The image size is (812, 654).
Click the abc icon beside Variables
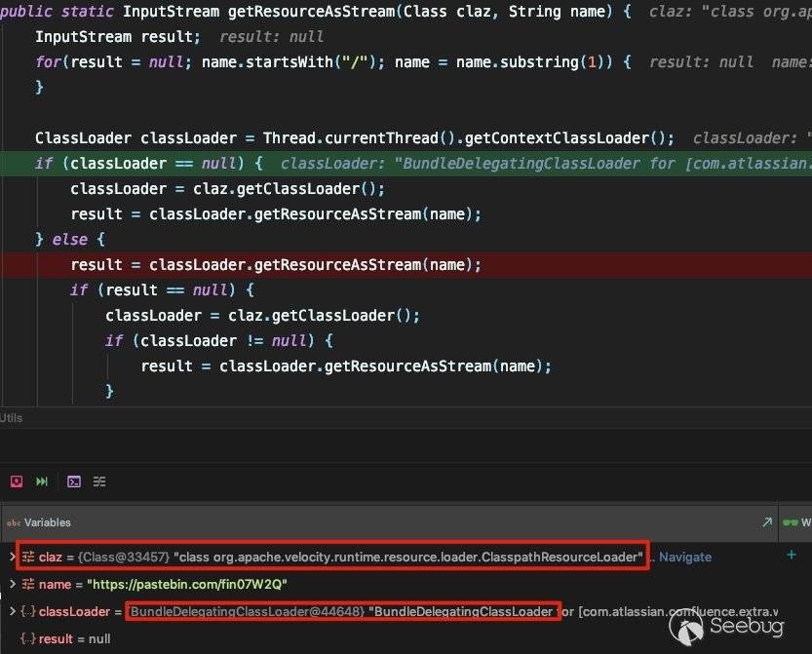[14, 523]
